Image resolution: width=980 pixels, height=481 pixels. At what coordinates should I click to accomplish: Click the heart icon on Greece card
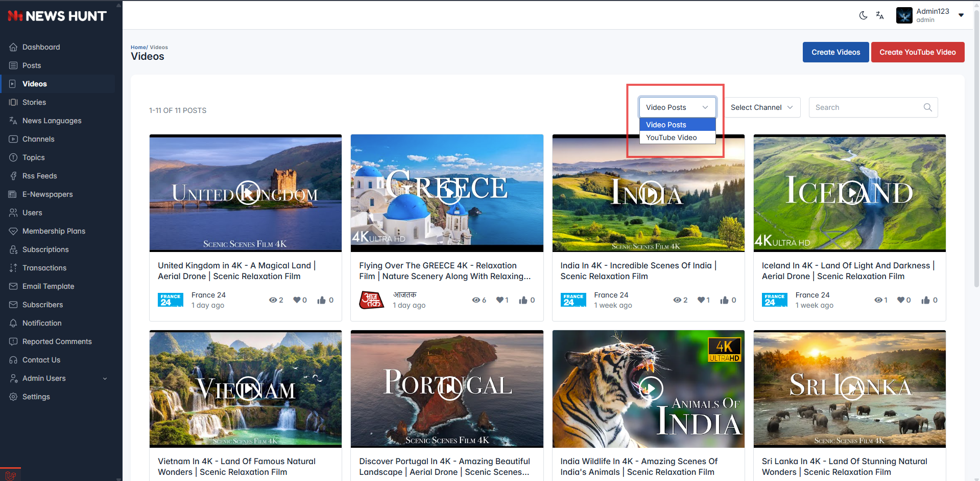tap(500, 300)
